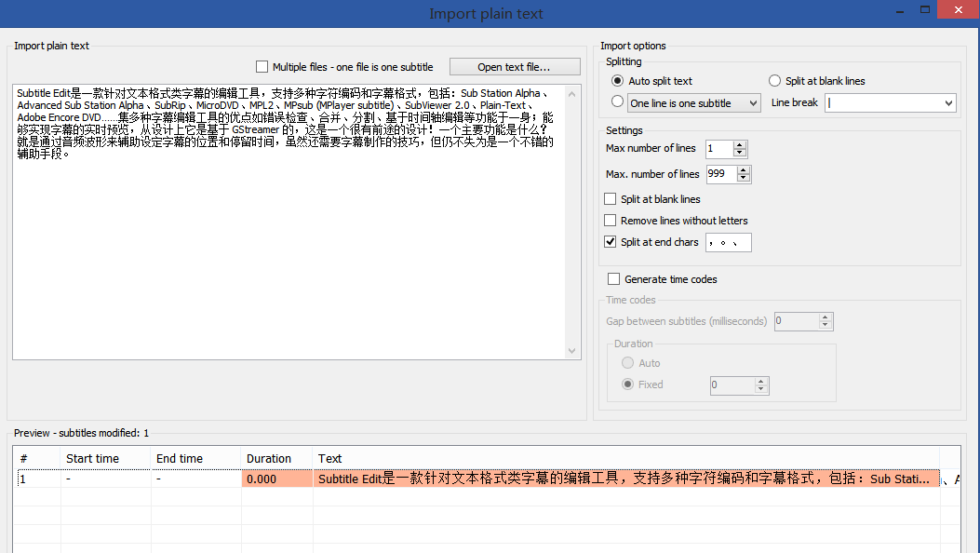Click the Duration cell showing 0.000
The width and height of the screenshot is (980, 553).
pos(276,479)
